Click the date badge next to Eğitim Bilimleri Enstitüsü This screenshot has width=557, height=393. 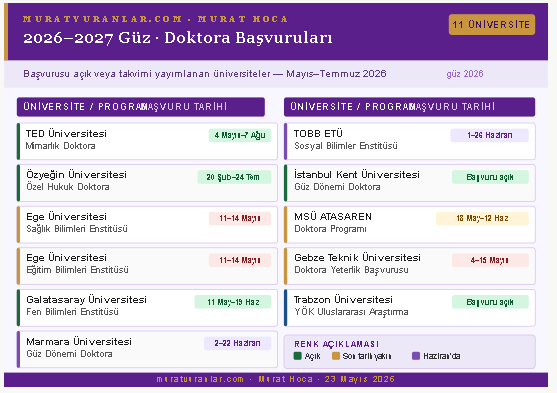(x=240, y=260)
